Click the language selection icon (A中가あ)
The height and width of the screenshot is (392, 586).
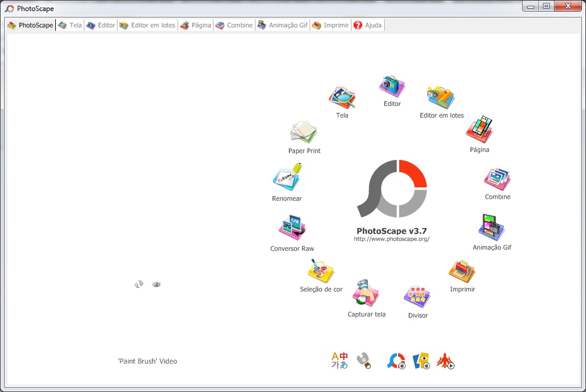(x=339, y=361)
